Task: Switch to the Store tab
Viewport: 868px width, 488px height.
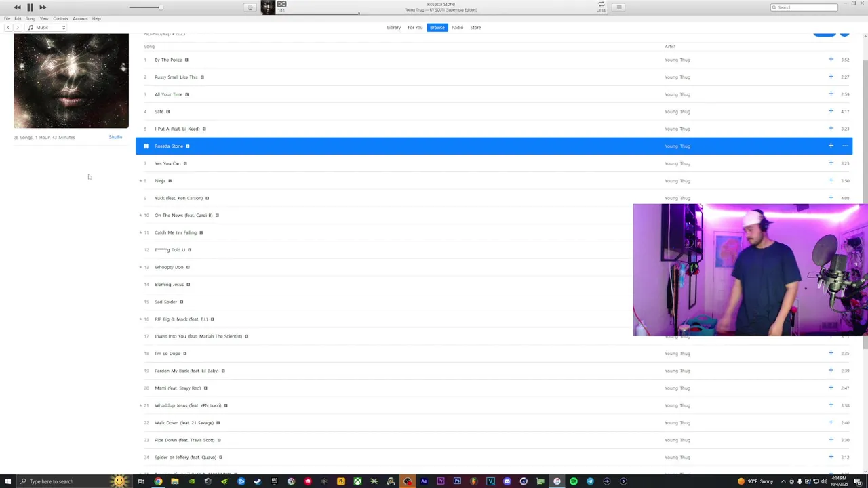Action: 475,28
